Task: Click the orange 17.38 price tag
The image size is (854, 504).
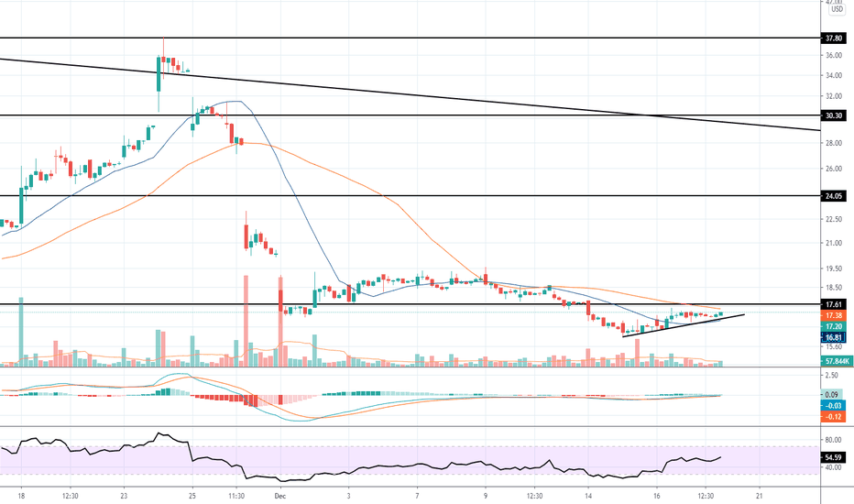Action: pyautogui.click(x=833, y=315)
